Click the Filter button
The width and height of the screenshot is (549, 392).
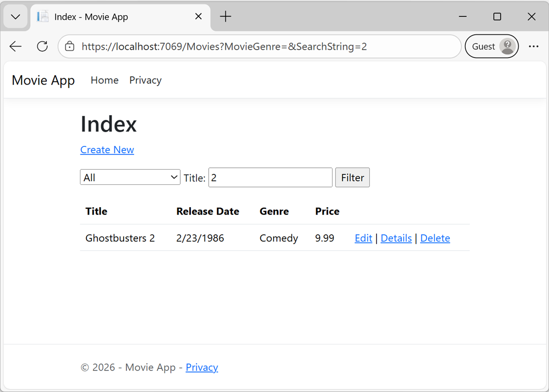pyautogui.click(x=352, y=177)
